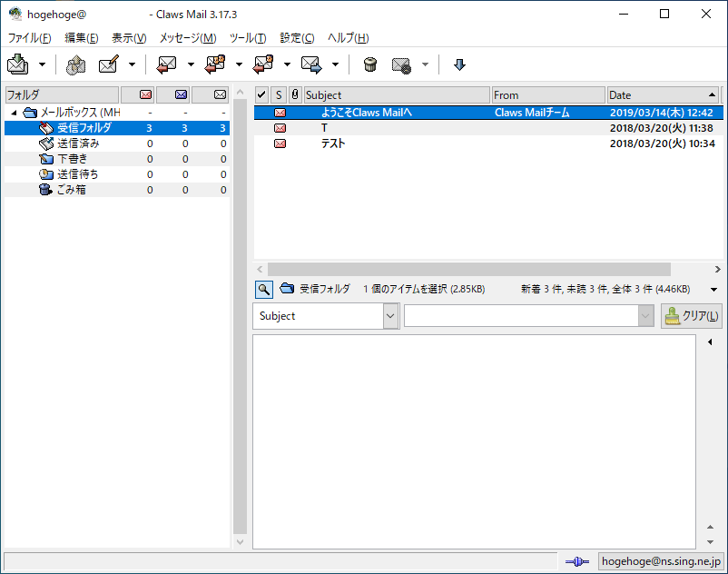Image resolution: width=728 pixels, height=574 pixels.
Task: Collapse the メールボックス (MH) tree
Action: point(14,113)
